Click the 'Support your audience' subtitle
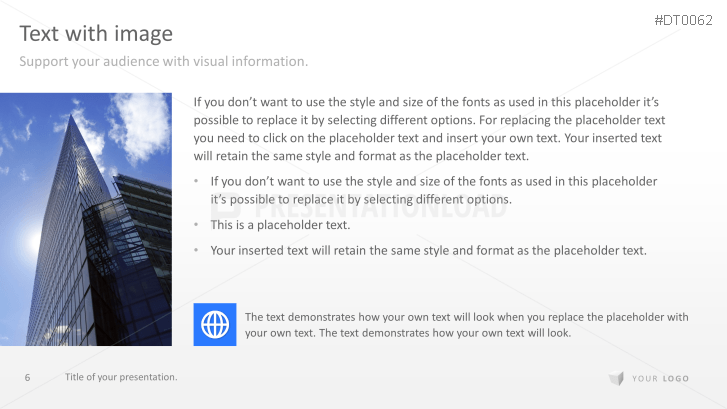 (x=164, y=62)
